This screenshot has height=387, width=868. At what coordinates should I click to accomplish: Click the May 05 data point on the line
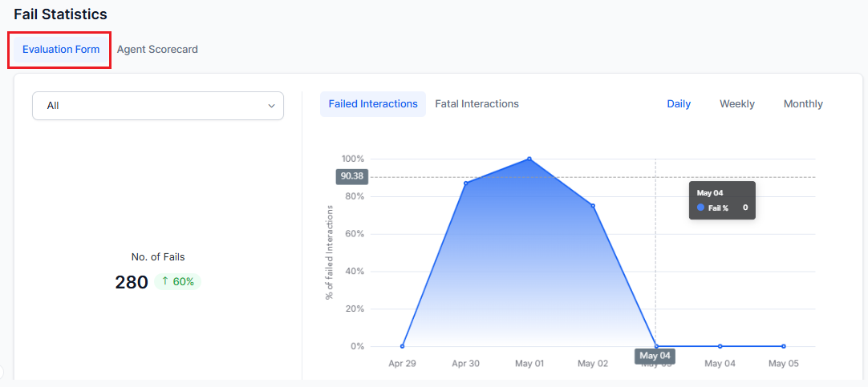(x=783, y=346)
